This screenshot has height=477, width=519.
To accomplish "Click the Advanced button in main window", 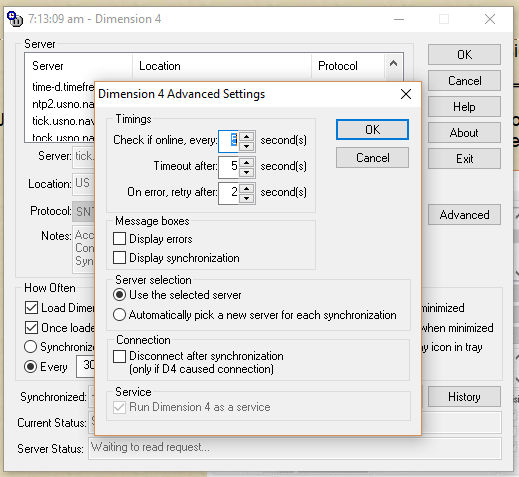I will coord(464,214).
